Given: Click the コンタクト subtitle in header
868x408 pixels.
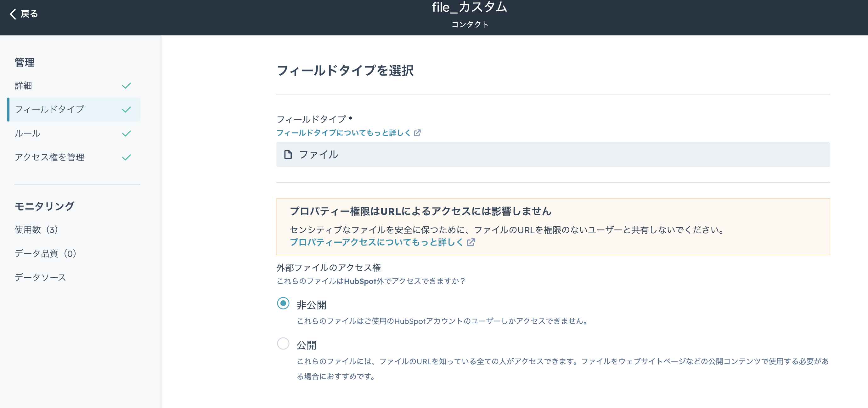Looking at the screenshot, I should [x=470, y=25].
